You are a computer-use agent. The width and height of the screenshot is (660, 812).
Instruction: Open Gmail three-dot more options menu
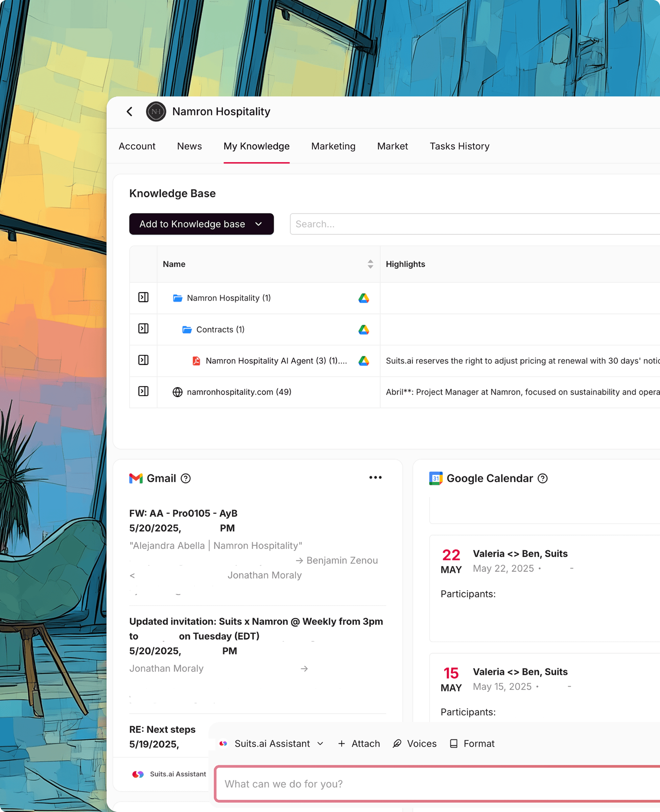375,478
